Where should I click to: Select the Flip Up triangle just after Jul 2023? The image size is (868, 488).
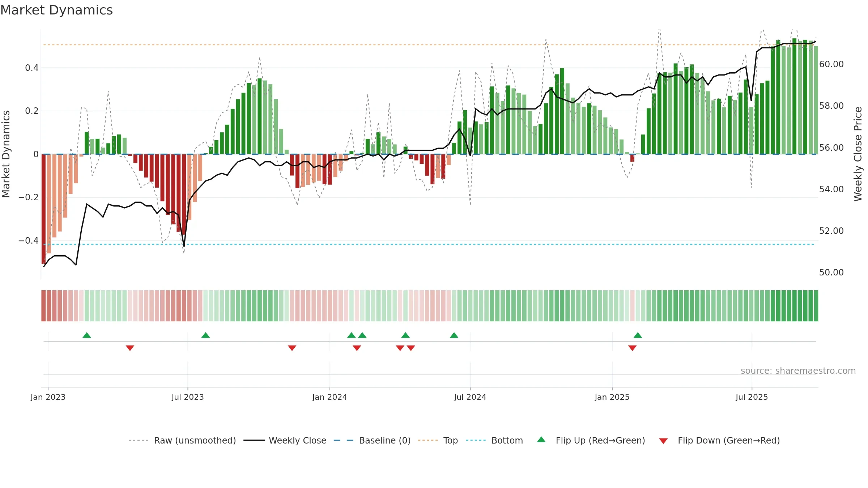point(205,335)
